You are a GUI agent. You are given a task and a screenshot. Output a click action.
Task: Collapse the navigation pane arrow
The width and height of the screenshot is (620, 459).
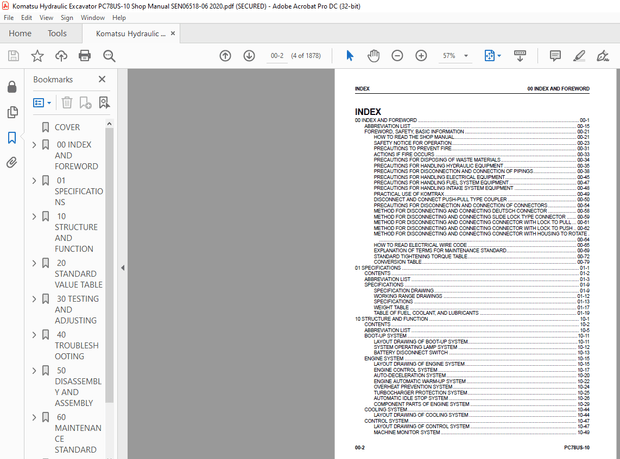click(123, 268)
